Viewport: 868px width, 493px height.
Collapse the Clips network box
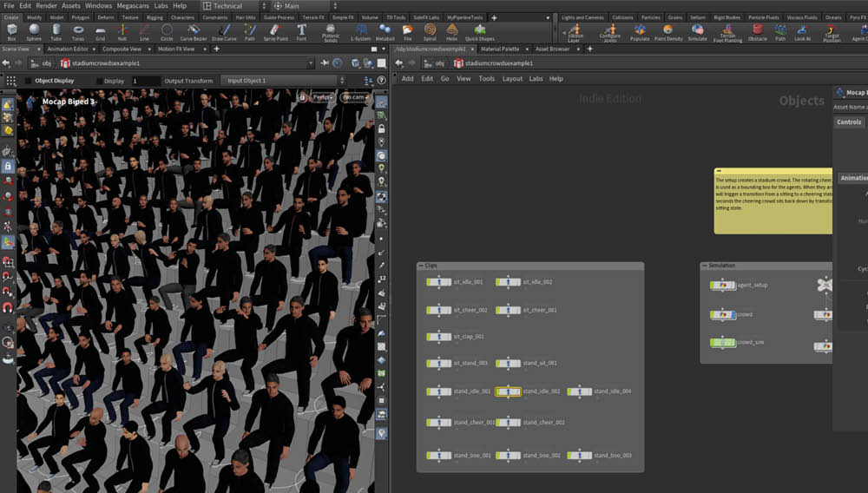coord(422,266)
